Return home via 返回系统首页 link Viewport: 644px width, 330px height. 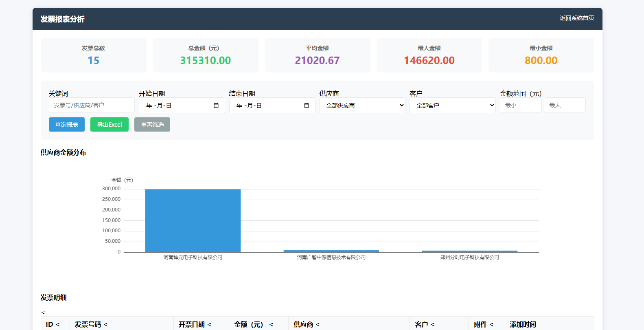pyautogui.click(x=576, y=18)
